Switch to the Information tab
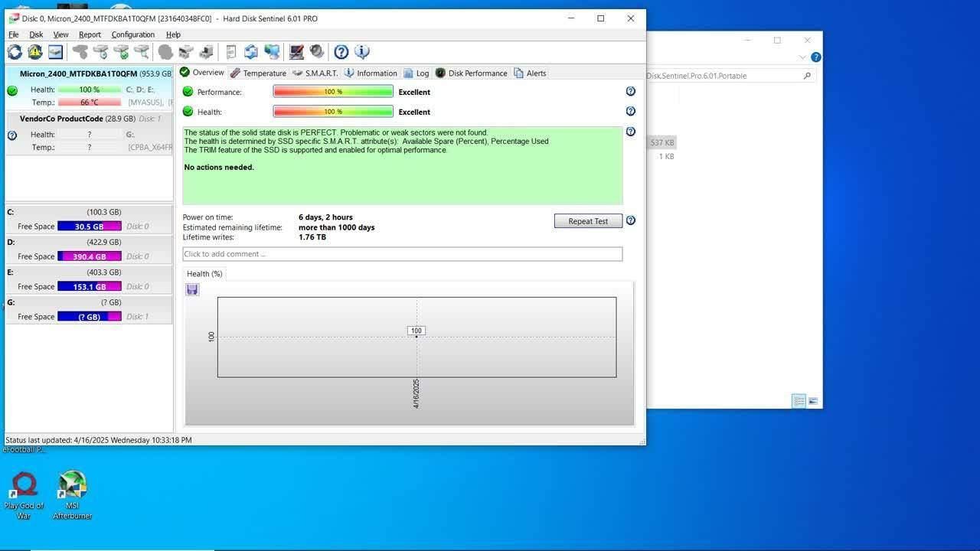980x551 pixels. pyautogui.click(x=371, y=73)
